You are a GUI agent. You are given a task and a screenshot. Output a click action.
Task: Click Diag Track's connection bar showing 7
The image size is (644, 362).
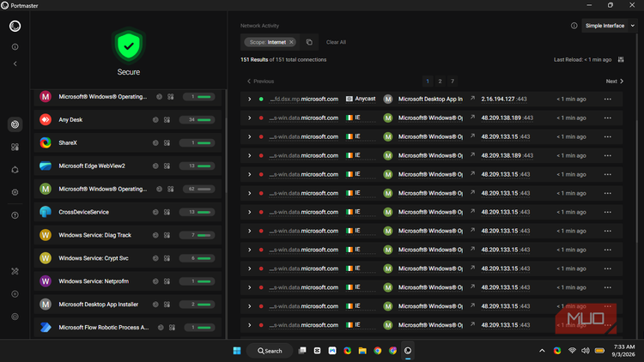(197, 235)
